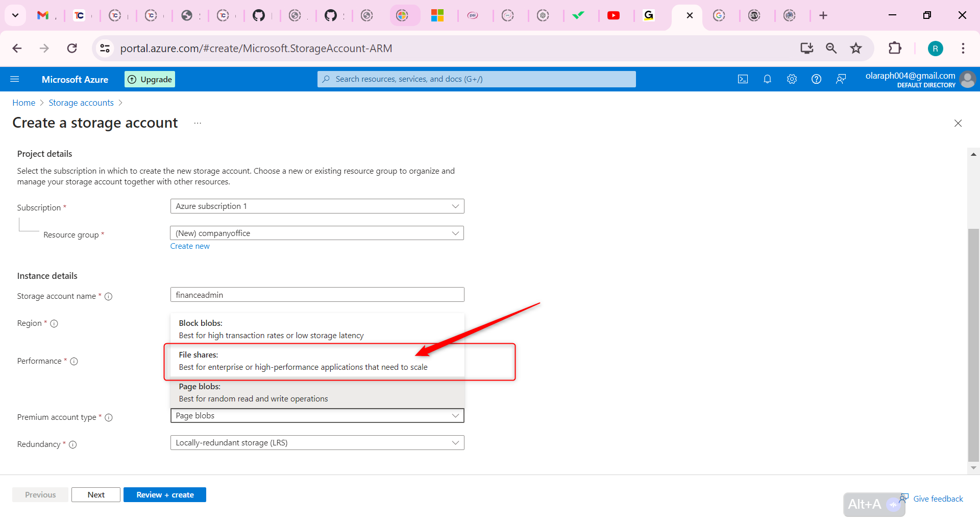Screen dimensions: 980x521
Task: Open the Chrome profile R avatar
Action: pos(935,49)
